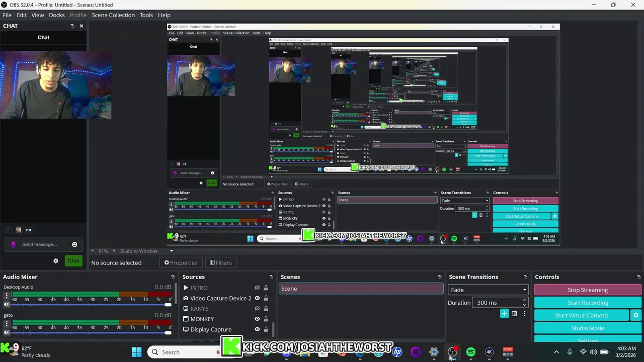Open the View menu

pos(38,15)
